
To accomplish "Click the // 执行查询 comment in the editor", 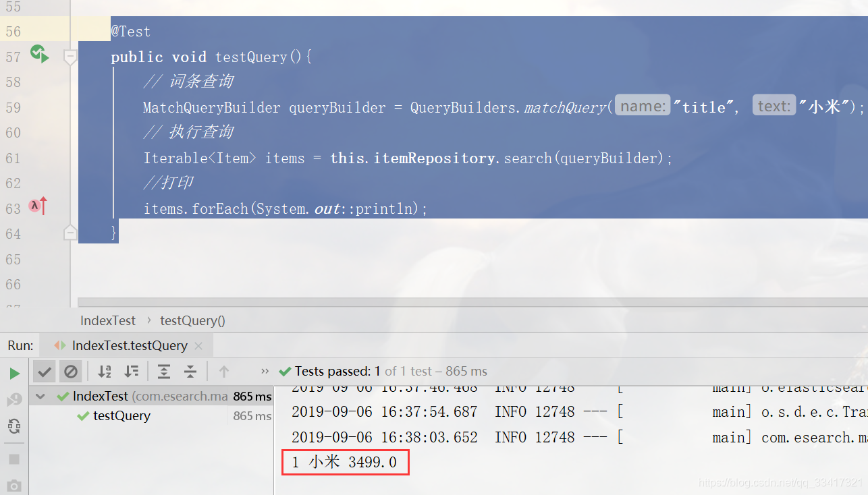I will (188, 132).
